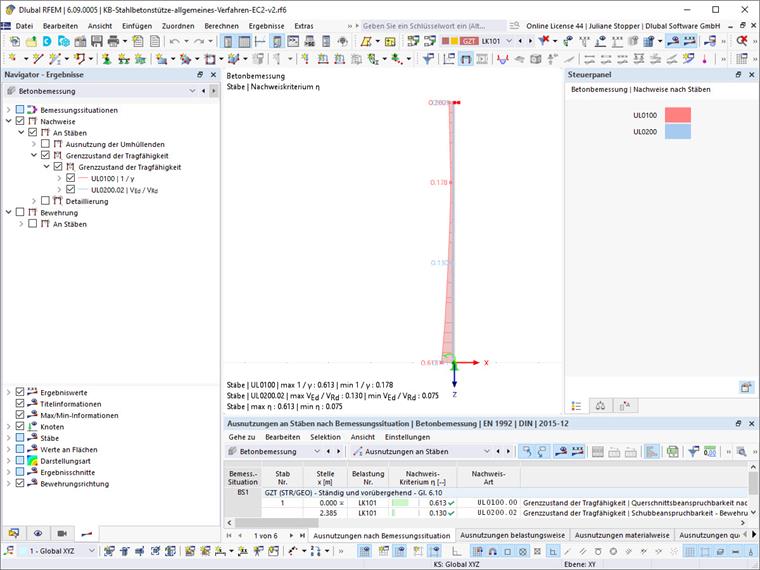Click the red X filter icon
The height and width of the screenshot is (570, 760).
coord(544,41)
